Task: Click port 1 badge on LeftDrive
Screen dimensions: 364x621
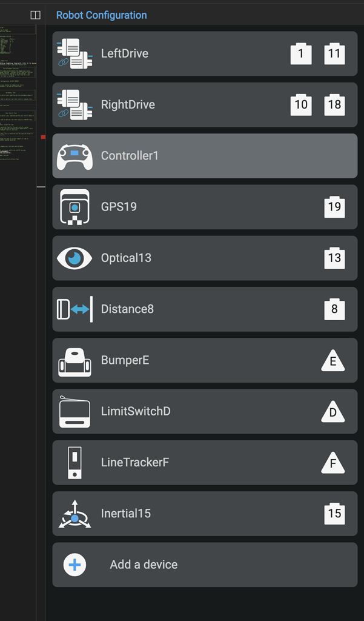Action: [x=301, y=54]
